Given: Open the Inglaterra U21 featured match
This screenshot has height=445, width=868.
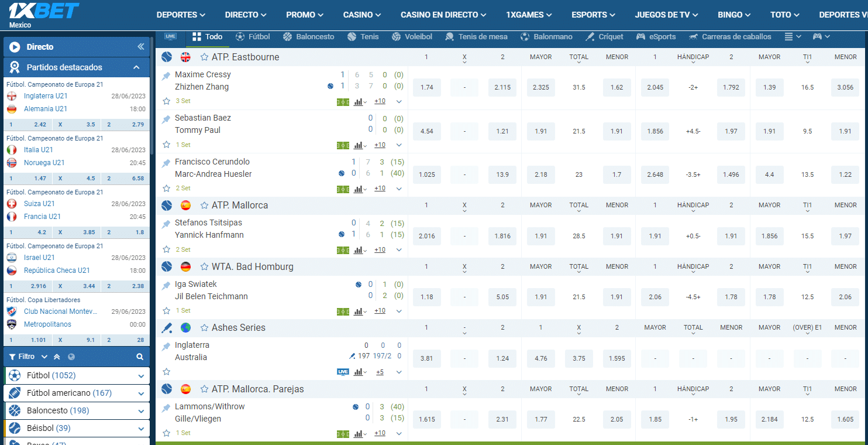Looking at the screenshot, I should (46, 96).
